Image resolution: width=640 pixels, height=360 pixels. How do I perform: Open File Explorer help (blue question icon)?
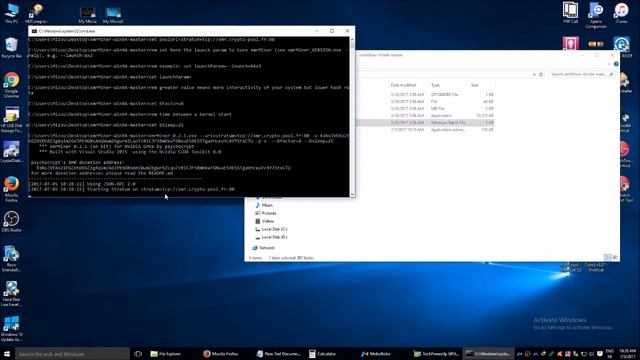616,64
